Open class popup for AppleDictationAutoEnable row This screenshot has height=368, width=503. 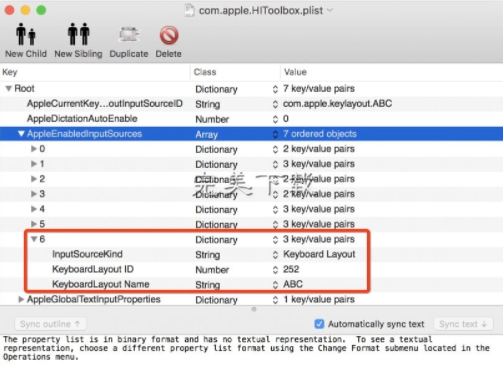[275, 119]
